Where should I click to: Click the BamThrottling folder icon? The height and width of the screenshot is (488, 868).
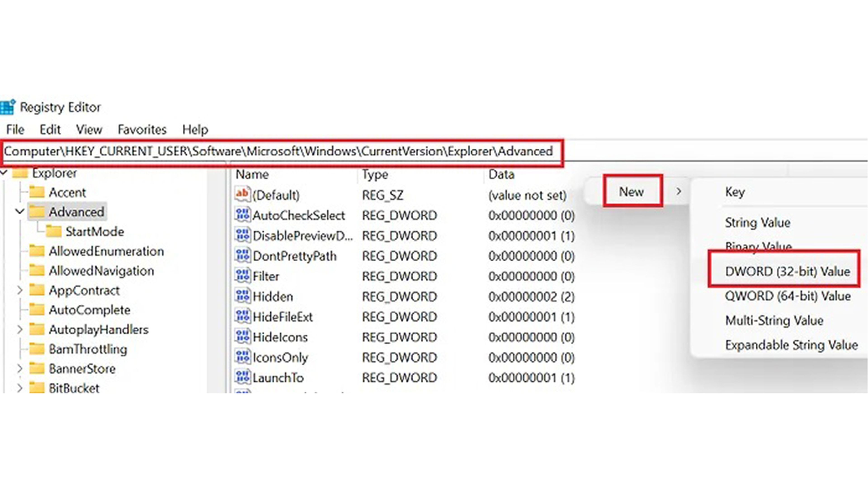(37, 349)
